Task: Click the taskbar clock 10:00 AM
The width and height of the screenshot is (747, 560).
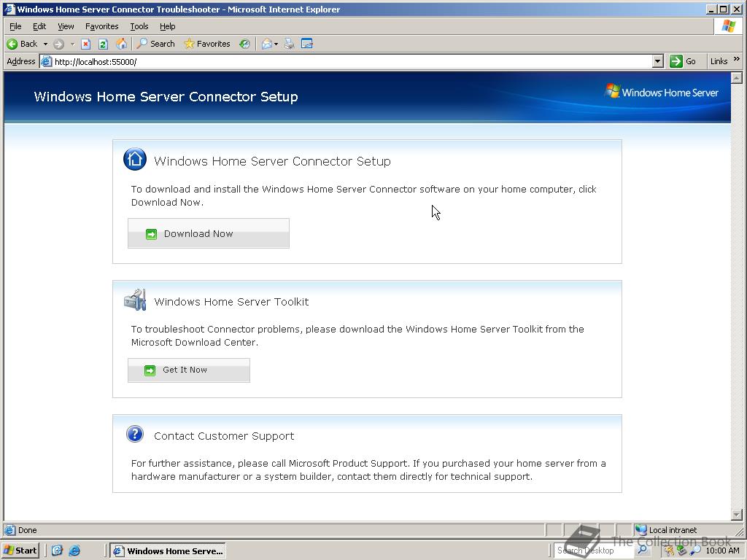Action: pyautogui.click(x=722, y=551)
